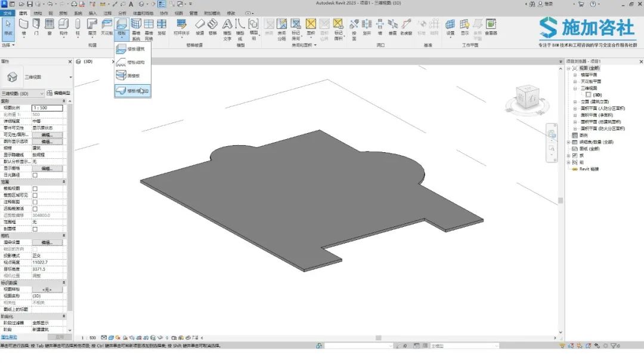Image resolution: width=644 pixels, height=363 pixels.
Task: Enable the 远剪裁激活 checkbox
Action: tap(35, 209)
